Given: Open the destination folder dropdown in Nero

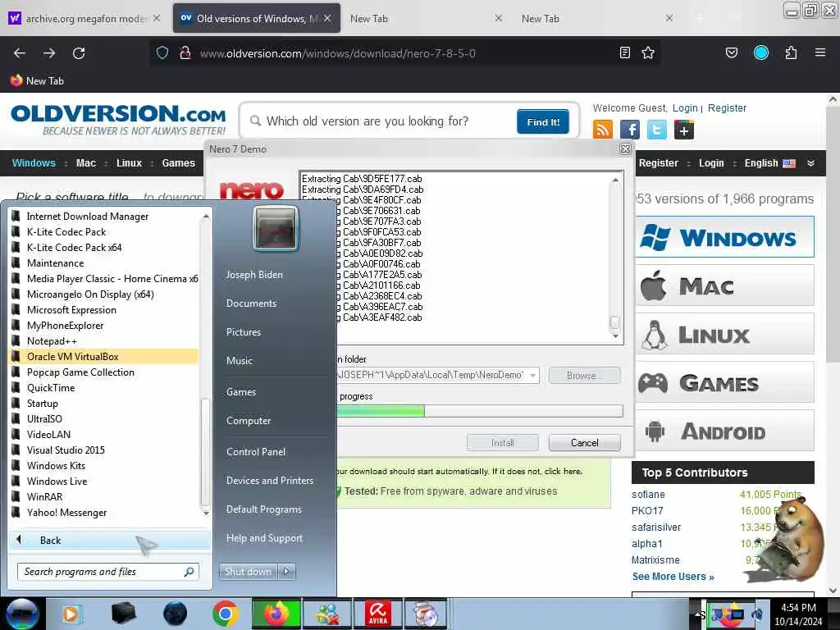Looking at the screenshot, I should pyautogui.click(x=532, y=375).
